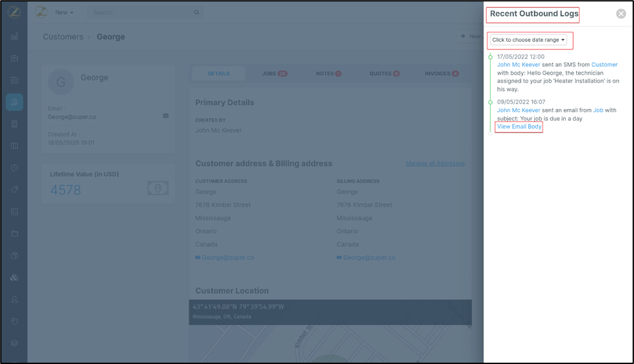The height and width of the screenshot is (364, 634).
Task: Click the tag icon in sidebar
Action: [14, 190]
